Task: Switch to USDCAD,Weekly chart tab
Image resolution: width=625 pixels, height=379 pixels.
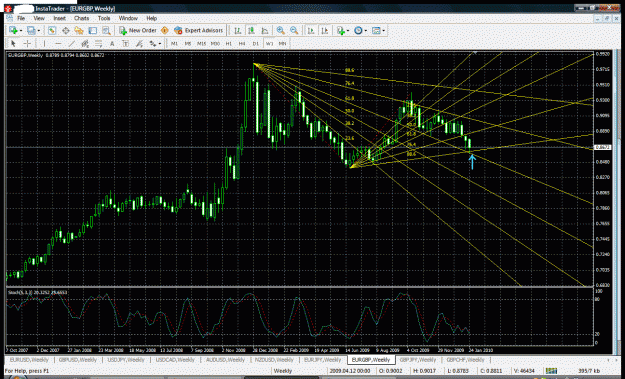Action: [x=175, y=360]
